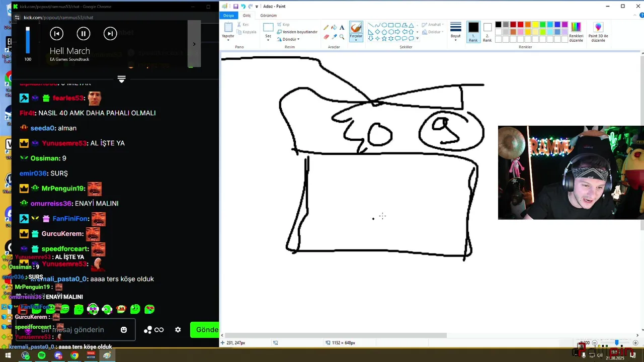644x362 pixels.
Task: Select the Text tool (A icon)
Action: (342, 28)
